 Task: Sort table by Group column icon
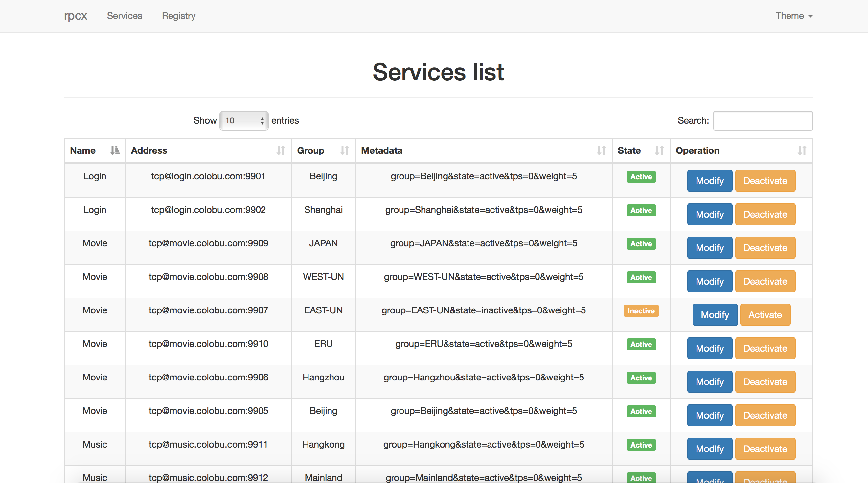(344, 150)
